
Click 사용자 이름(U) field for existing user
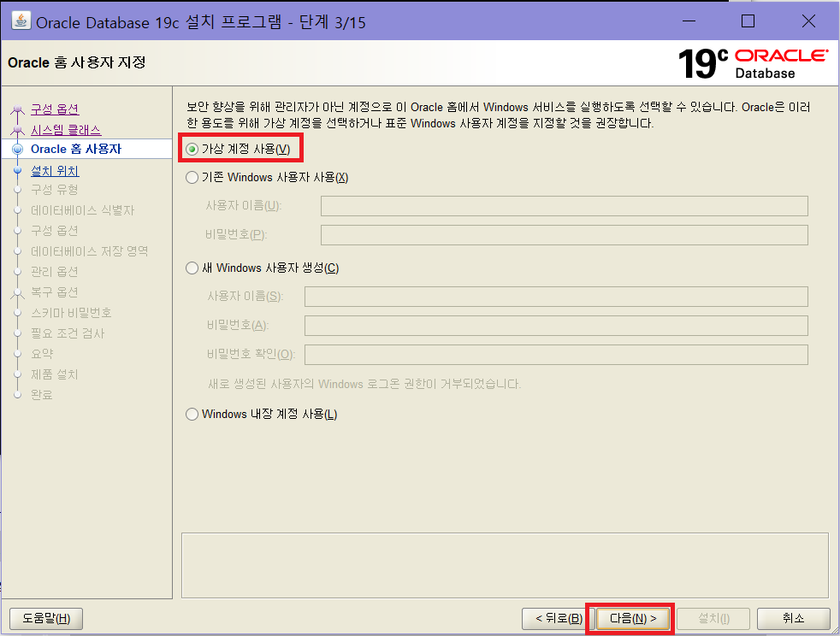tap(564, 206)
